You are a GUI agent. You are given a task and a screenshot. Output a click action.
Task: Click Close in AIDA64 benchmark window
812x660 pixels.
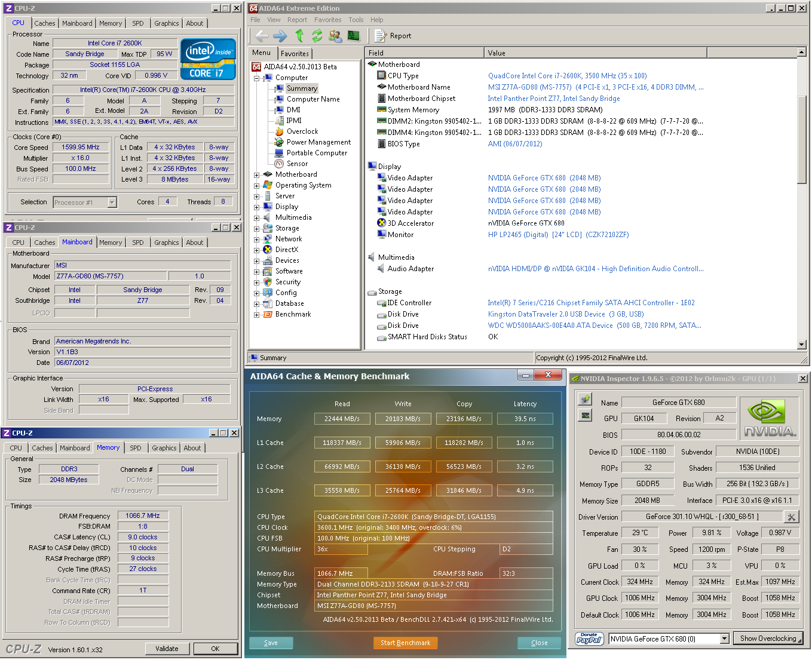[539, 643]
